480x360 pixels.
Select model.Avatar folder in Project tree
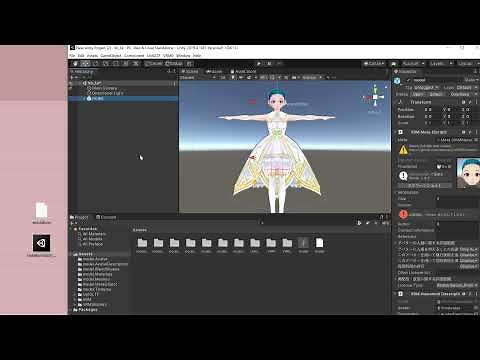click(93, 259)
